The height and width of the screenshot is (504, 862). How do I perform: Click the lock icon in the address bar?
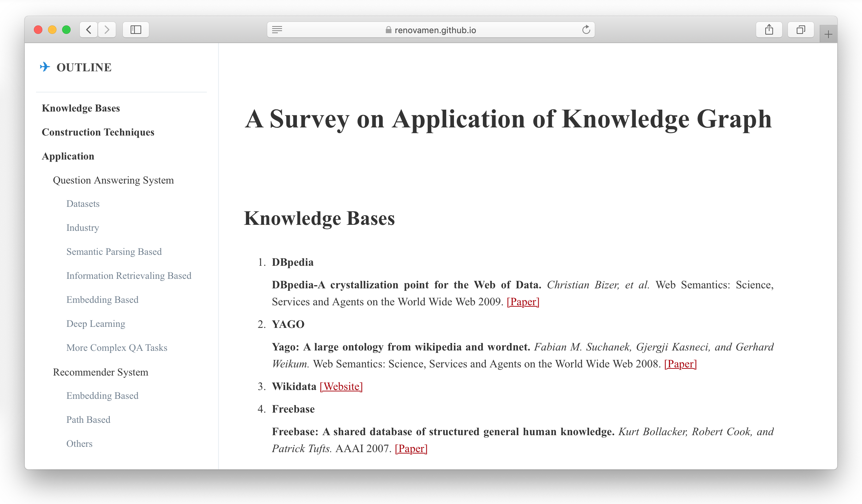pos(388,30)
